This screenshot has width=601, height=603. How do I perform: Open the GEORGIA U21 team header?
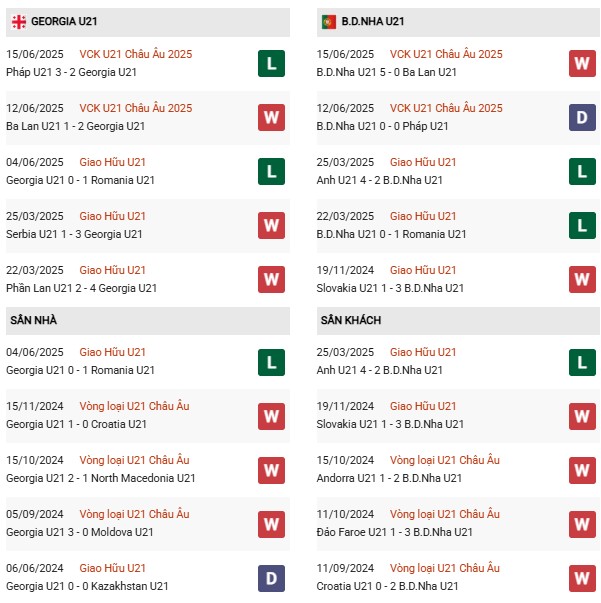[148, 22]
